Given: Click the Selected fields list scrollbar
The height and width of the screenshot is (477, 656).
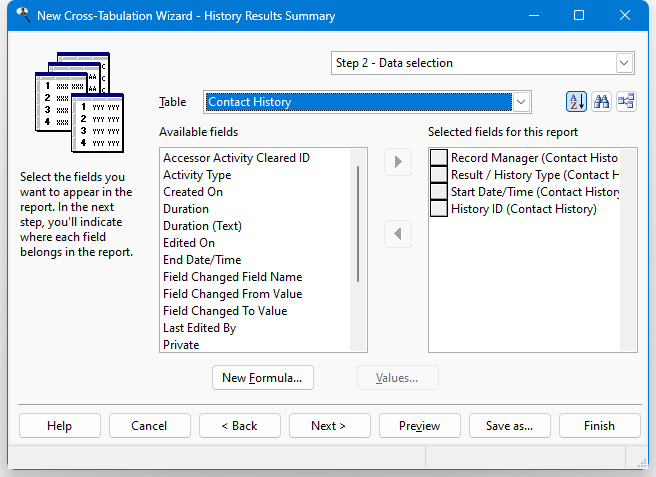Looking at the screenshot, I should click(628, 250).
